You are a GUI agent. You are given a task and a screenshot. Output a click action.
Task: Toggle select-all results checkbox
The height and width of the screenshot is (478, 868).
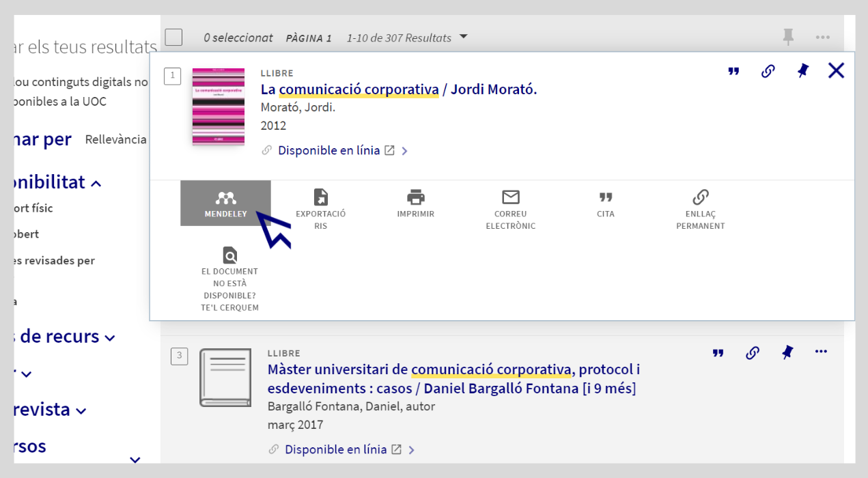pos(174,37)
